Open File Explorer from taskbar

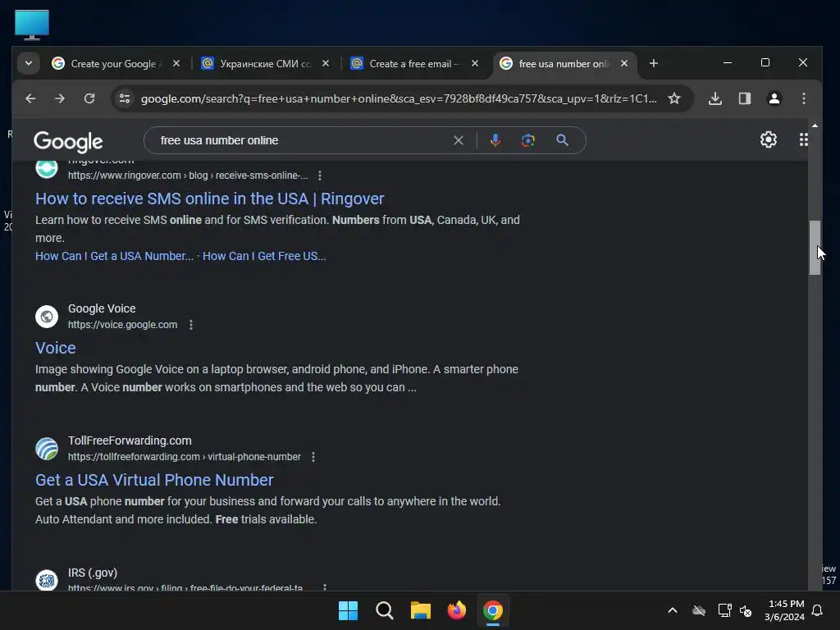[421, 610]
